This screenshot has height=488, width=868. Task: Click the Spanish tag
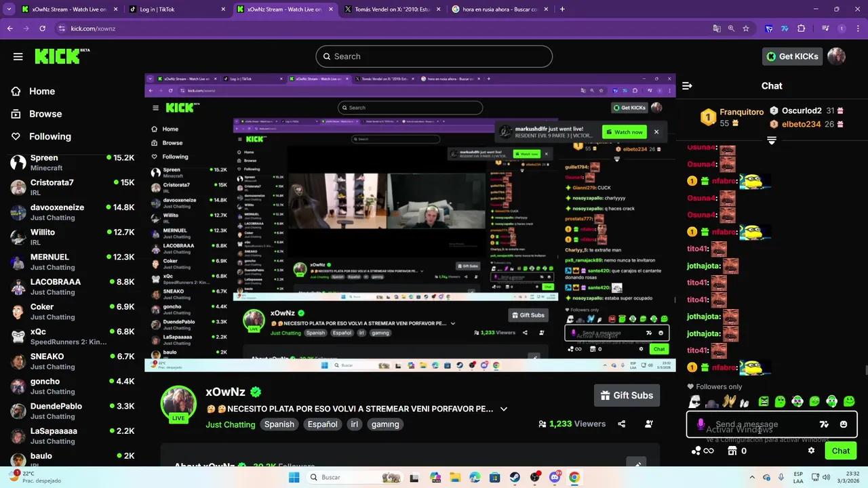pos(279,424)
